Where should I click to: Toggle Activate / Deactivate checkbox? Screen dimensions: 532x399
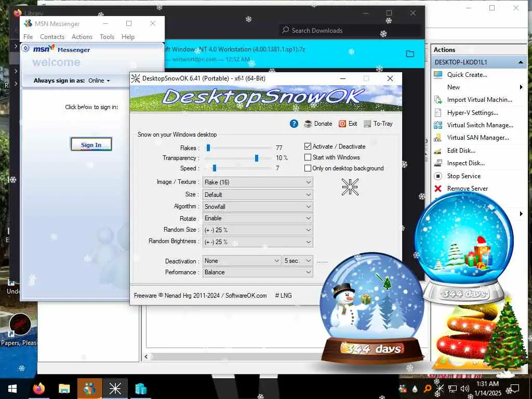(x=308, y=146)
